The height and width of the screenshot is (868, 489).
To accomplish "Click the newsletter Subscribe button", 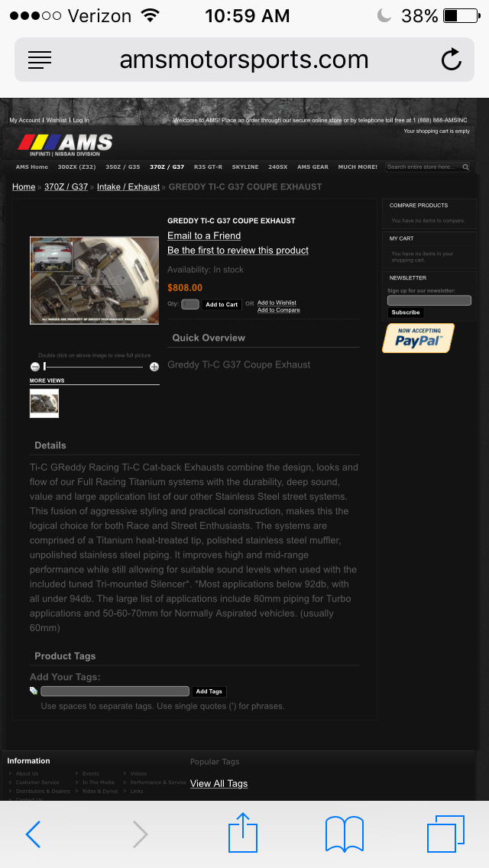I will coord(406,313).
